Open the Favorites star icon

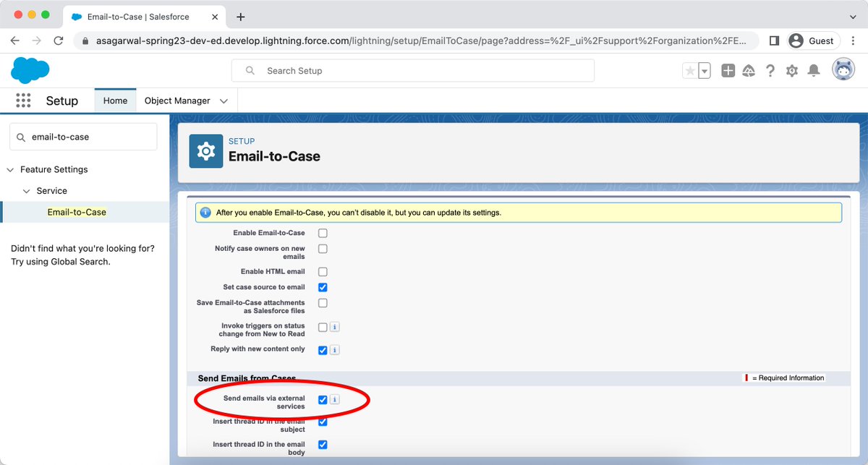(x=690, y=71)
